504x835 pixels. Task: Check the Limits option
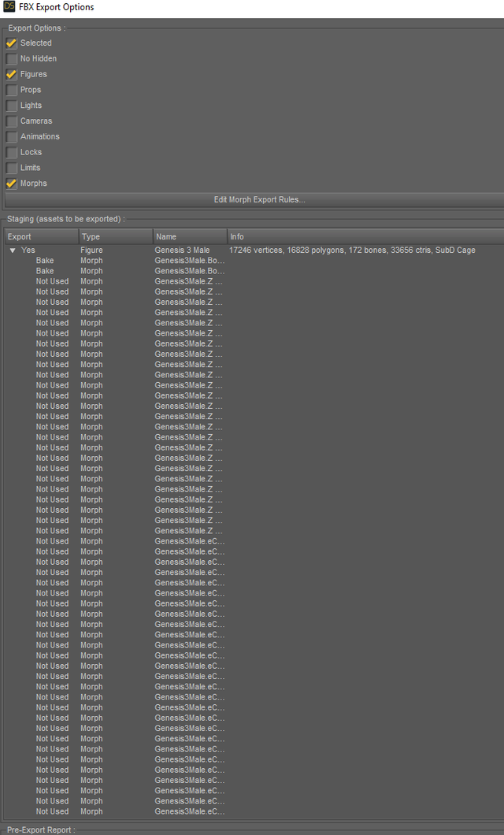pos(12,168)
